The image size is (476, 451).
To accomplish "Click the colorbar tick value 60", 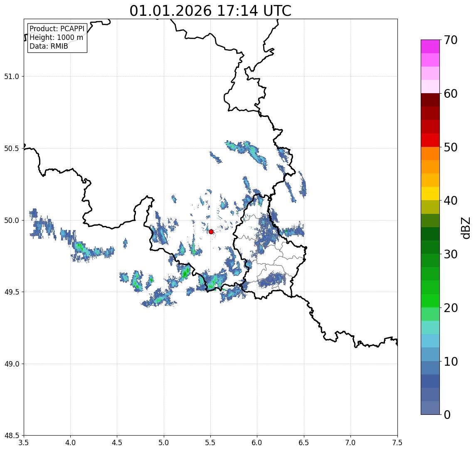I will pos(451,94).
